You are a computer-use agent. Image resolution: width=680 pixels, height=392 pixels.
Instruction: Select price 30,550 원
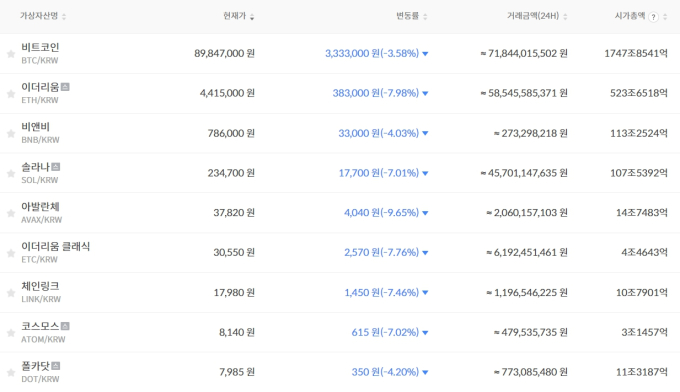234,252
